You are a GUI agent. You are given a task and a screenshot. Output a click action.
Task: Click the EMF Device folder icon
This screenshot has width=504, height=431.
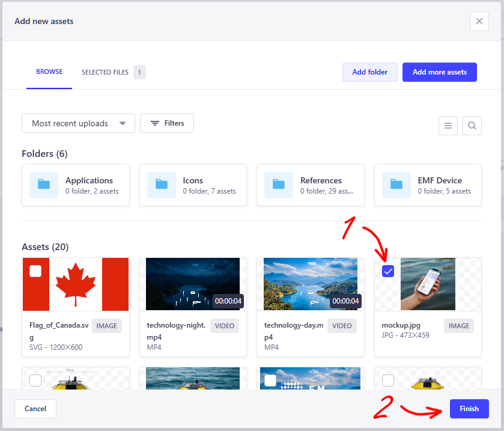point(396,185)
